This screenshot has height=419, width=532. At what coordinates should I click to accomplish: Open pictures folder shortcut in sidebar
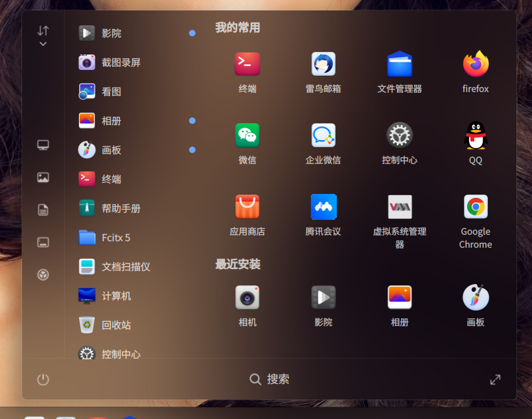click(x=43, y=177)
